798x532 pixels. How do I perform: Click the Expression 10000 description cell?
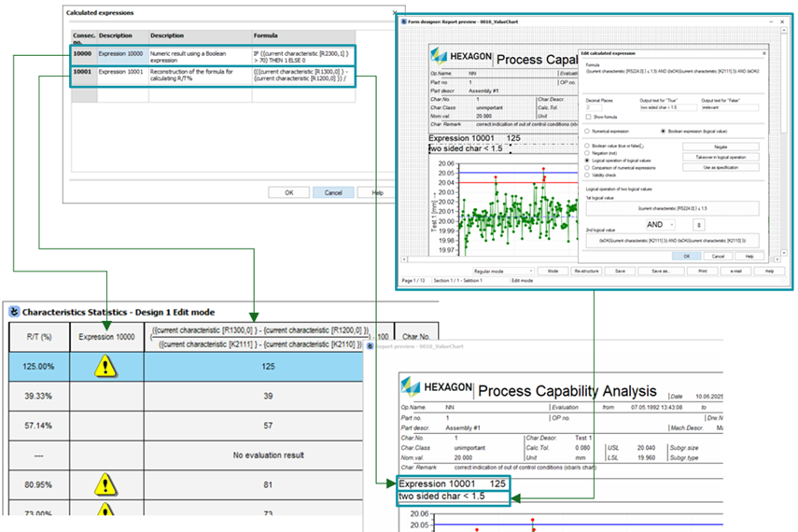pos(122,57)
